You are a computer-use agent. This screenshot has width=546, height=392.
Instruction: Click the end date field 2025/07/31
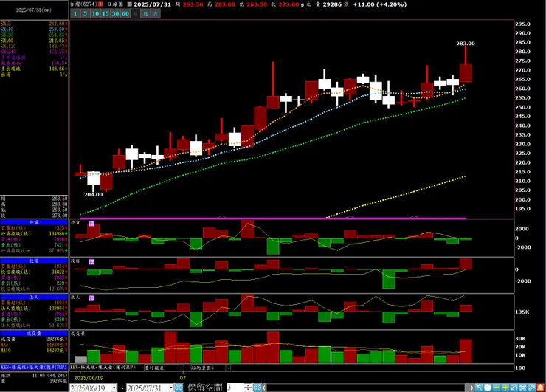(x=148, y=388)
